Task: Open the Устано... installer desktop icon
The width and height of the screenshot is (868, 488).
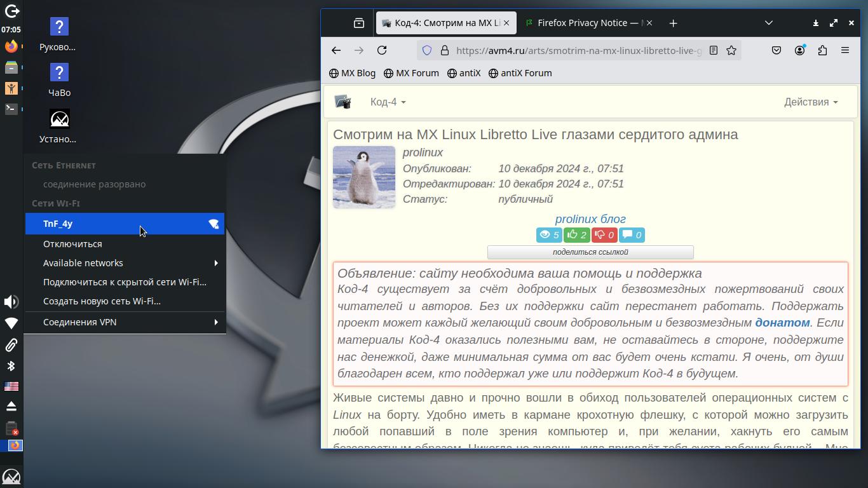Action: click(x=59, y=126)
